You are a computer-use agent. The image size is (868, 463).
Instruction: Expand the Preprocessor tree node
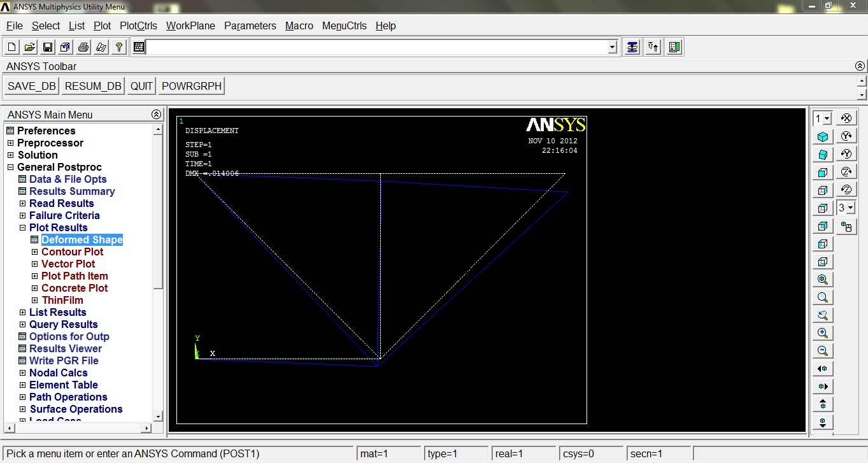click(10, 143)
